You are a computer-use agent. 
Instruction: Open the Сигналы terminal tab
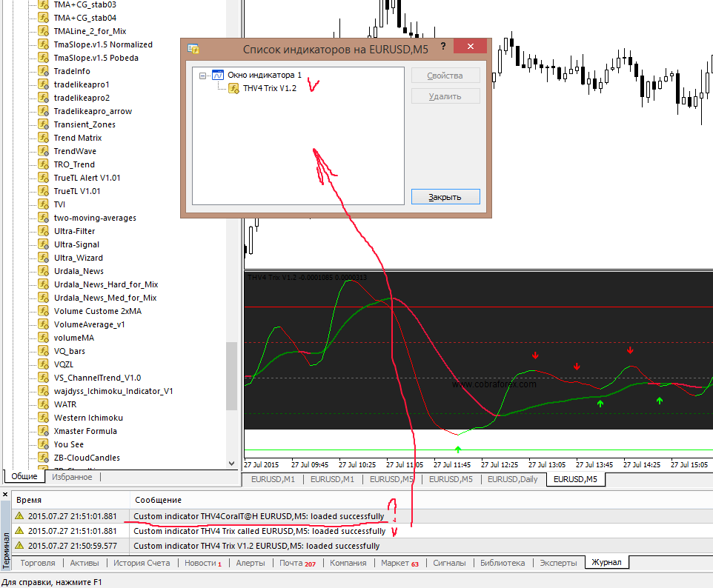[449, 563]
